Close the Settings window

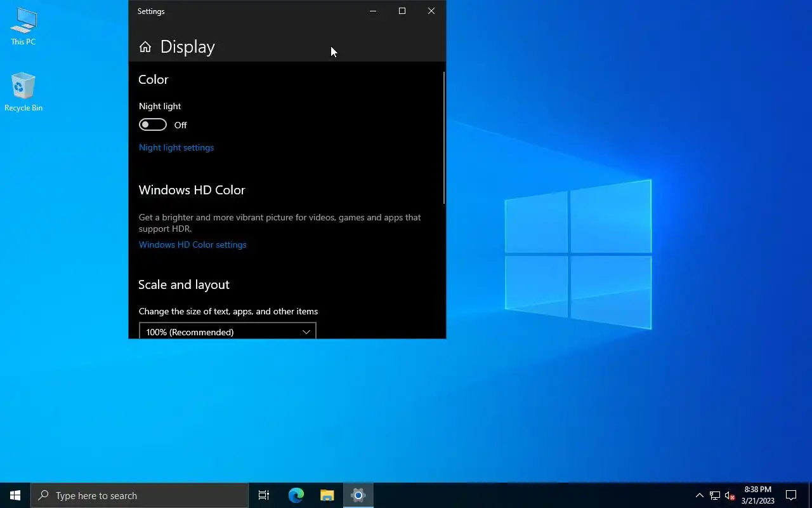point(431,11)
